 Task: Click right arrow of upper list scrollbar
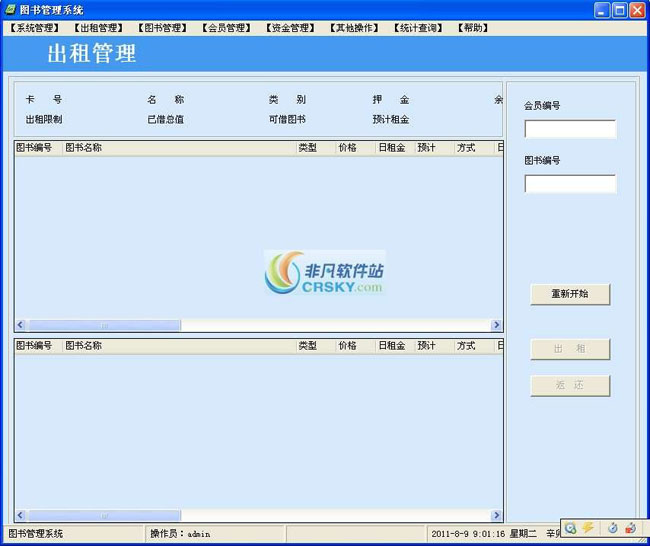[x=496, y=325]
